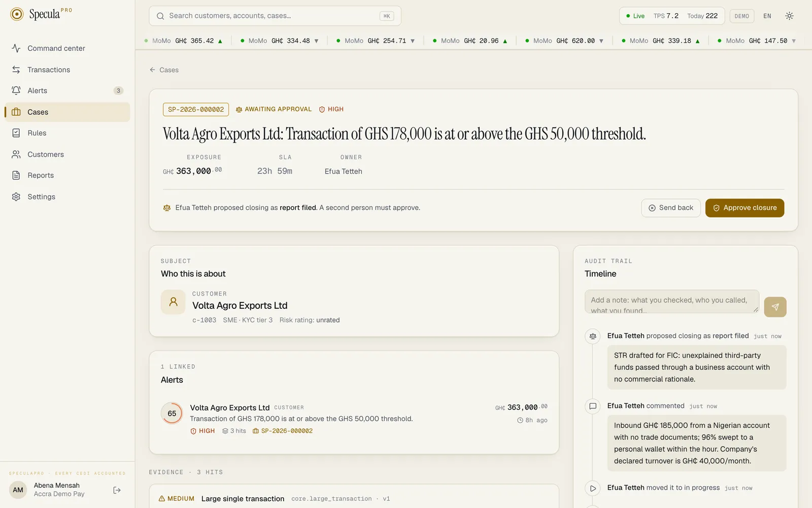Focus the search customers input field
812x508 pixels.
[x=275, y=16]
